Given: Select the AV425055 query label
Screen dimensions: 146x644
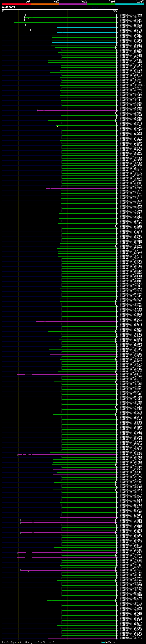Looking at the screenshot, I should click(8, 7).
